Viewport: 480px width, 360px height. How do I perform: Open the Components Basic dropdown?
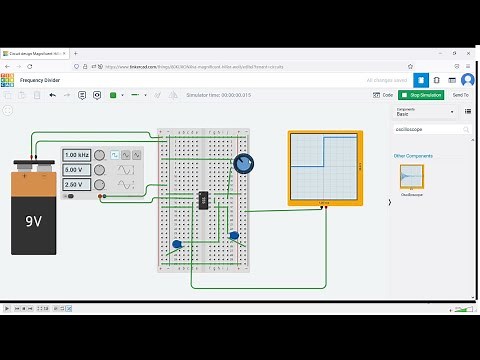pos(425,112)
